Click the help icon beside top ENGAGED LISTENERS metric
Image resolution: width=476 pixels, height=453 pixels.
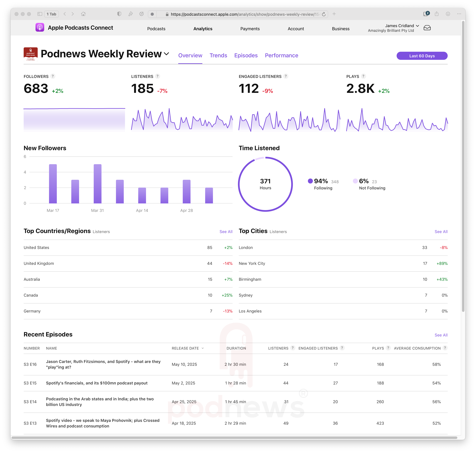tap(286, 76)
